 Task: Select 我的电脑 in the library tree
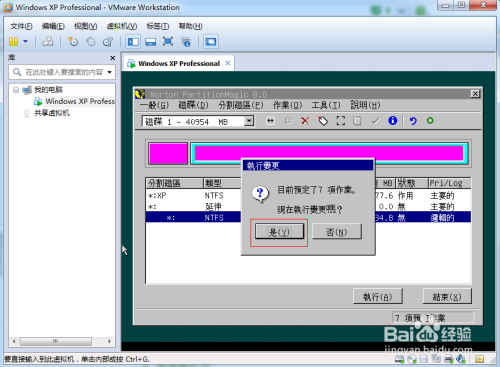pos(48,90)
